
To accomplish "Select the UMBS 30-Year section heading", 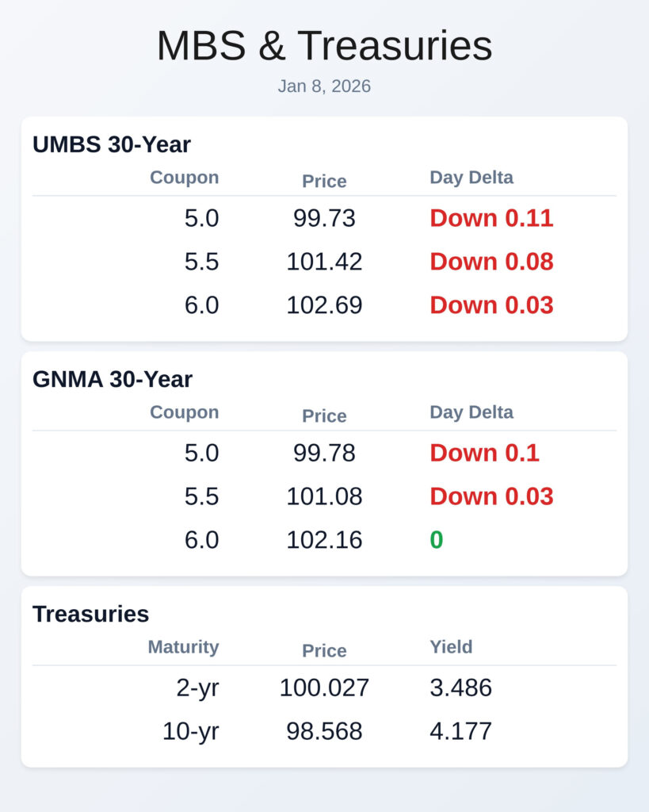I will pyautogui.click(x=112, y=144).
